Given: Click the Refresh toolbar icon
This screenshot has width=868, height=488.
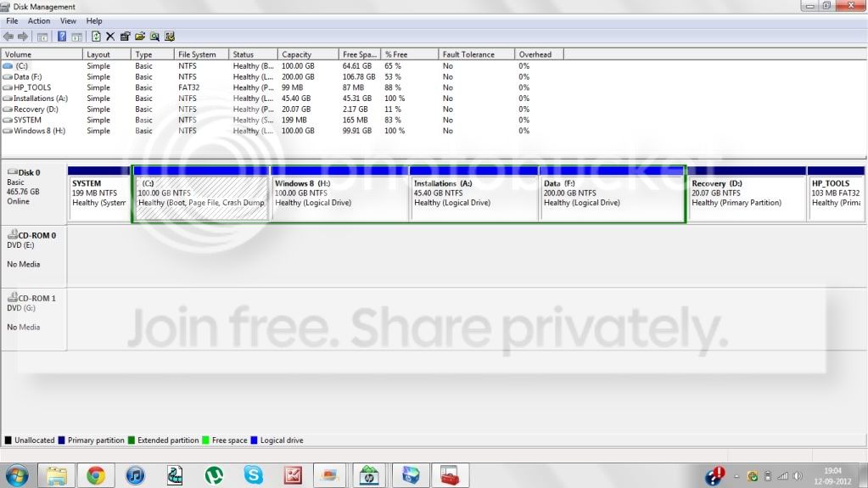Looking at the screenshot, I should pos(96,36).
